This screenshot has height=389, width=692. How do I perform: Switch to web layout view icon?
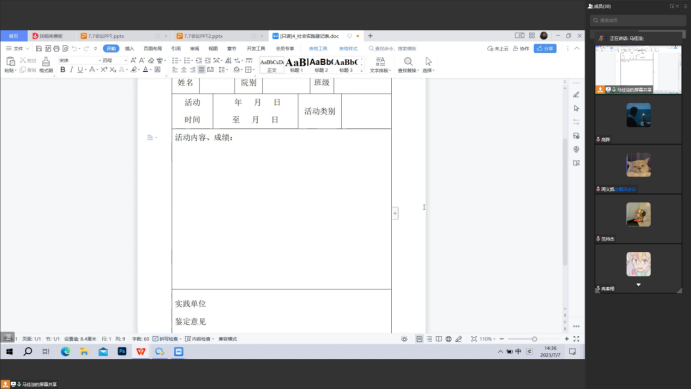tap(448, 339)
